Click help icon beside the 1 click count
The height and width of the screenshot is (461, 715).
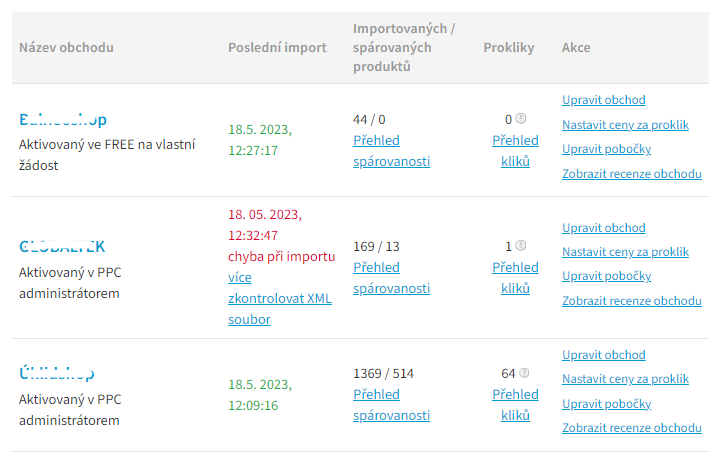[x=521, y=246]
